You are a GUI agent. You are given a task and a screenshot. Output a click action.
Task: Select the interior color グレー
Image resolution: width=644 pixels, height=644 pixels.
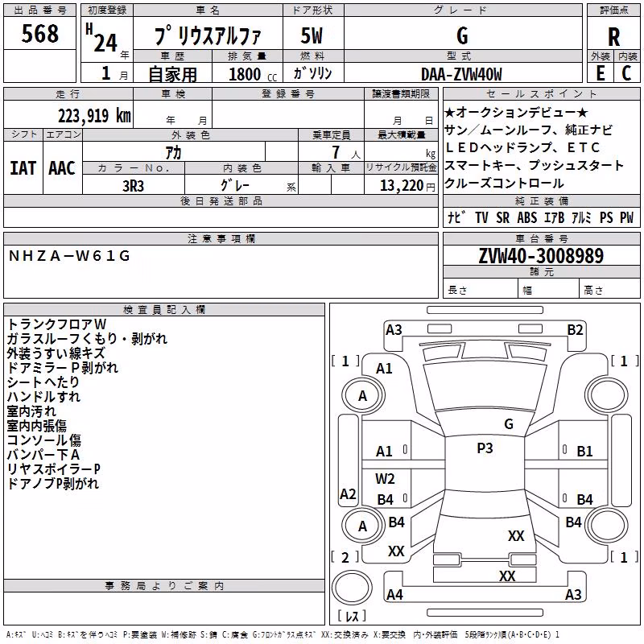235,186
